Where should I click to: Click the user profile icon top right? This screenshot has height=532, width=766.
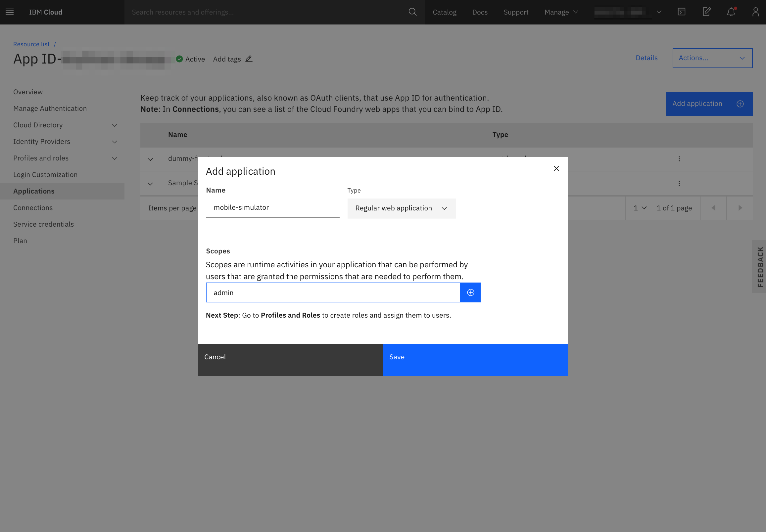[755, 12]
